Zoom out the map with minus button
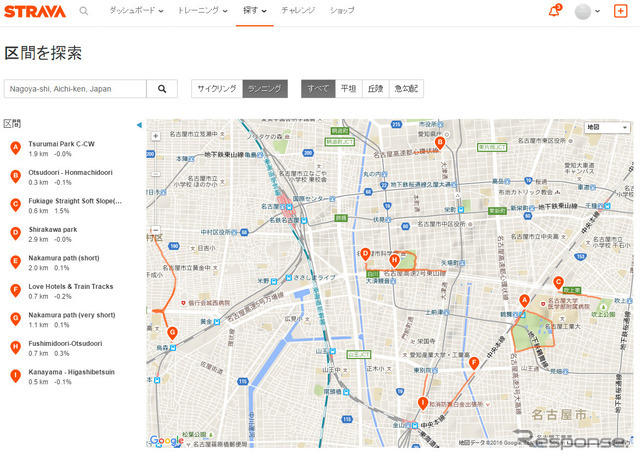 (156, 230)
